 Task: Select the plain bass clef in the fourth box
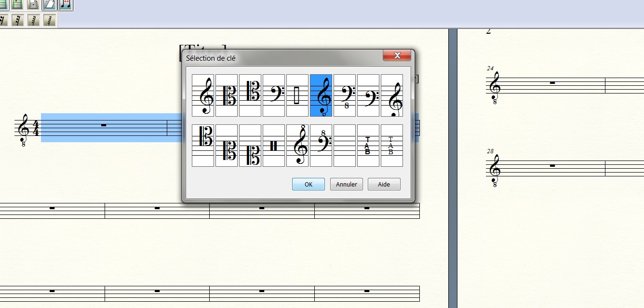274,95
